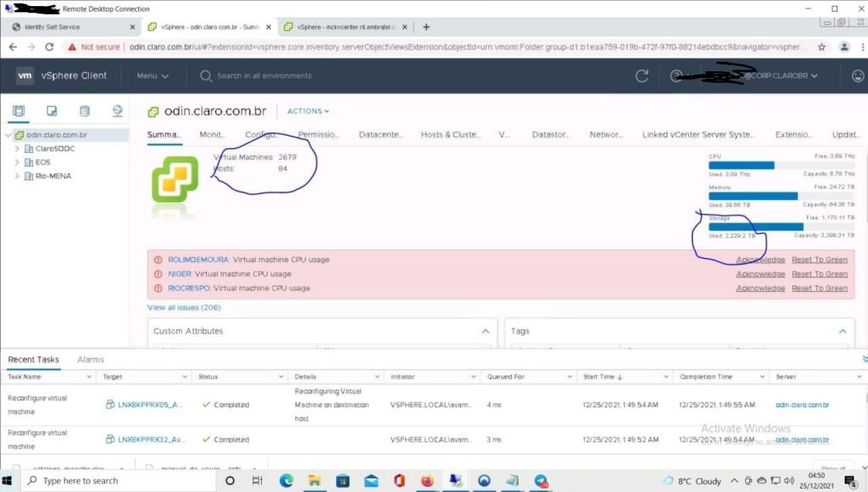Click the vSphere refresh icon in header
This screenshot has height=492, width=868.
642,75
